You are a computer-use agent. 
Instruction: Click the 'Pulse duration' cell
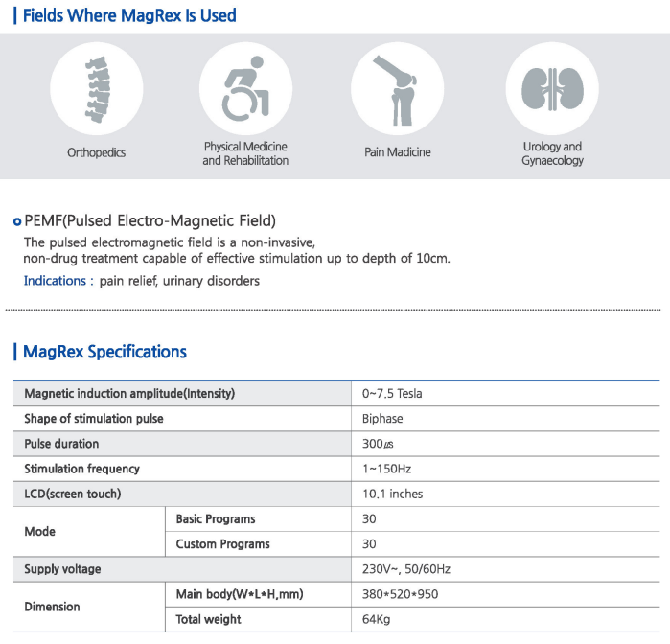tap(182, 444)
